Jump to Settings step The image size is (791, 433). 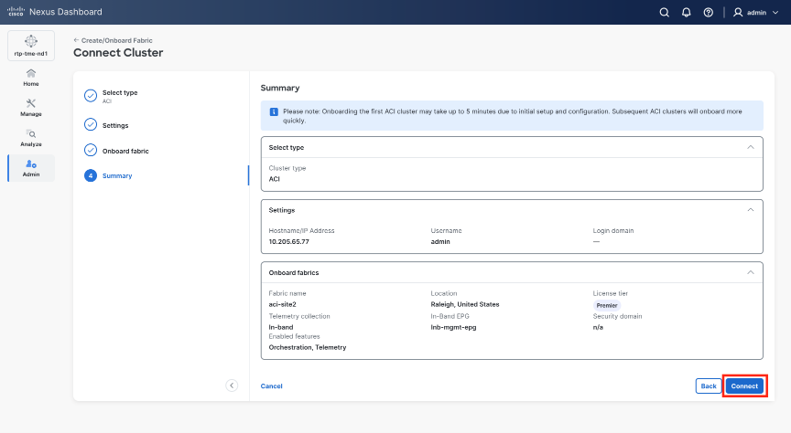tap(106, 125)
